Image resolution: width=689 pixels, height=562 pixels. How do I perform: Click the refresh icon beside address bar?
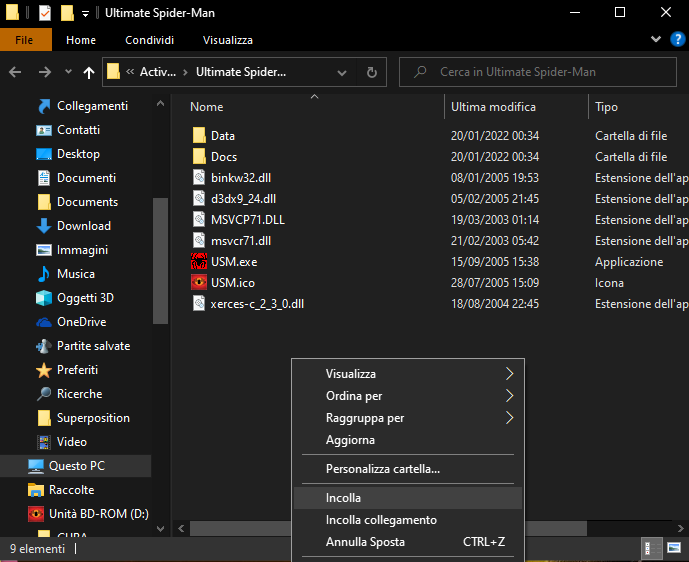point(372,72)
